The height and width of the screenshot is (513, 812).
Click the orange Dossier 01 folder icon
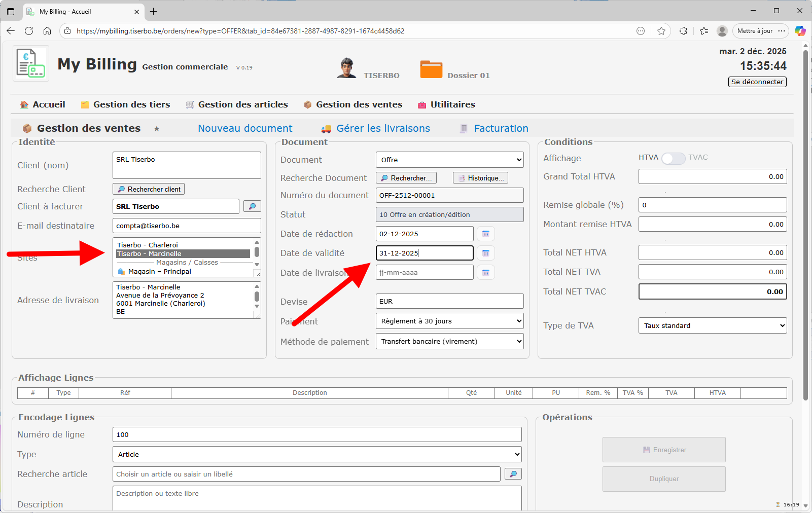pos(431,69)
